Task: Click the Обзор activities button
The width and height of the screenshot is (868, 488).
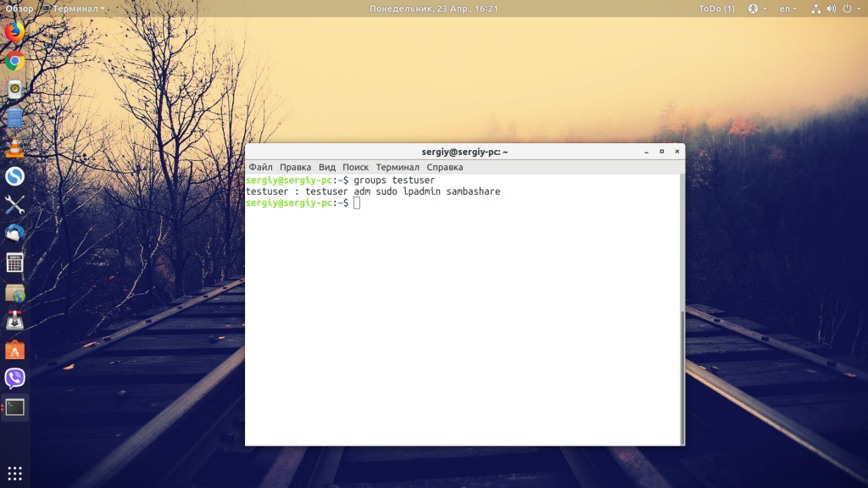Action: (x=19, y=8)
